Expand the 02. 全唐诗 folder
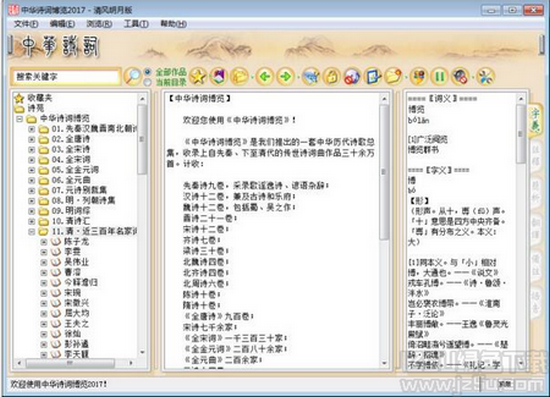Screen dimensions: 550x397 32,139
